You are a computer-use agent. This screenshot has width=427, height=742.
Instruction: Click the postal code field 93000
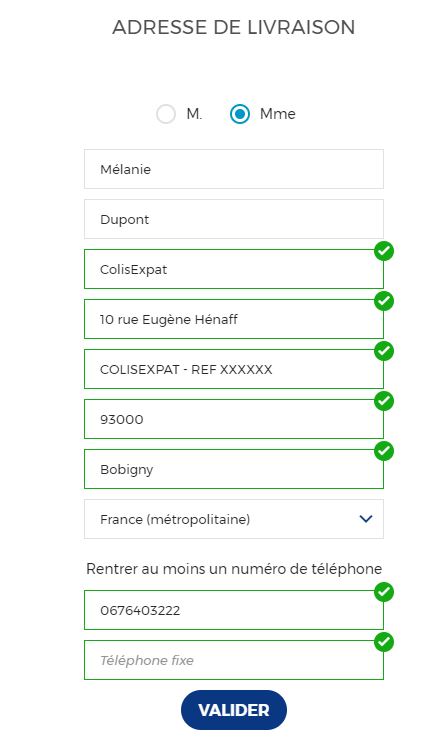pos(234,419)
